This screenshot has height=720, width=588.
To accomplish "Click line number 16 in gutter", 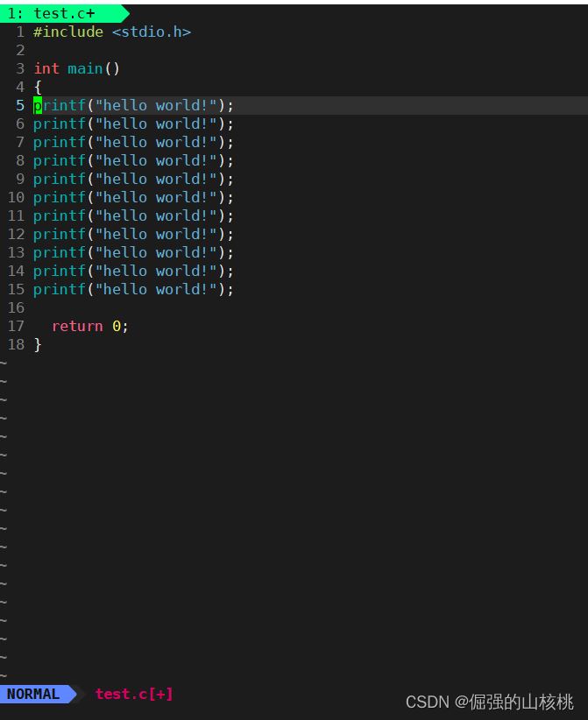I will (x=16, y=307).
